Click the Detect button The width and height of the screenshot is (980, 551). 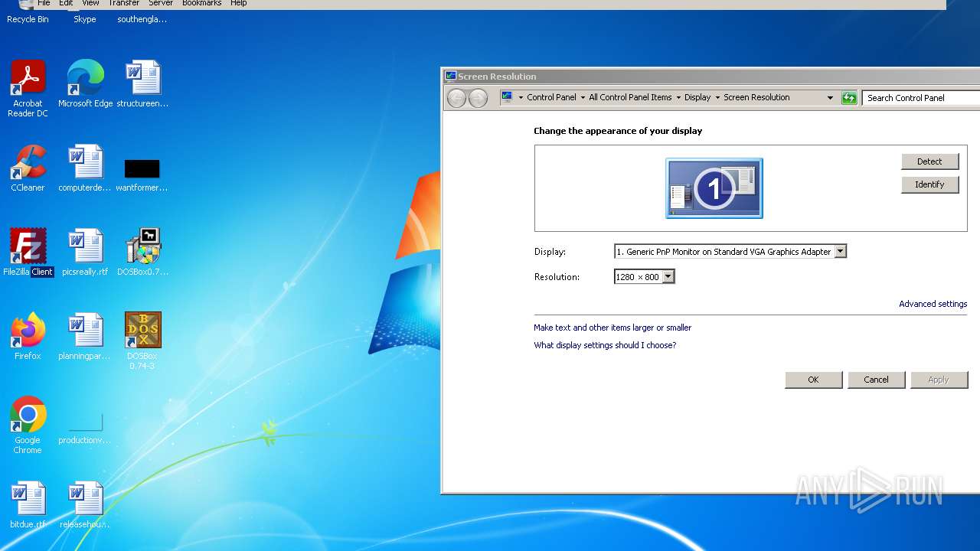[929, 161]
